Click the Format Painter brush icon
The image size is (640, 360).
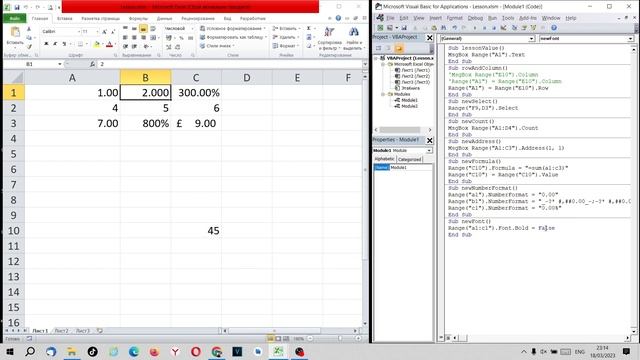[x=29, y=47]
